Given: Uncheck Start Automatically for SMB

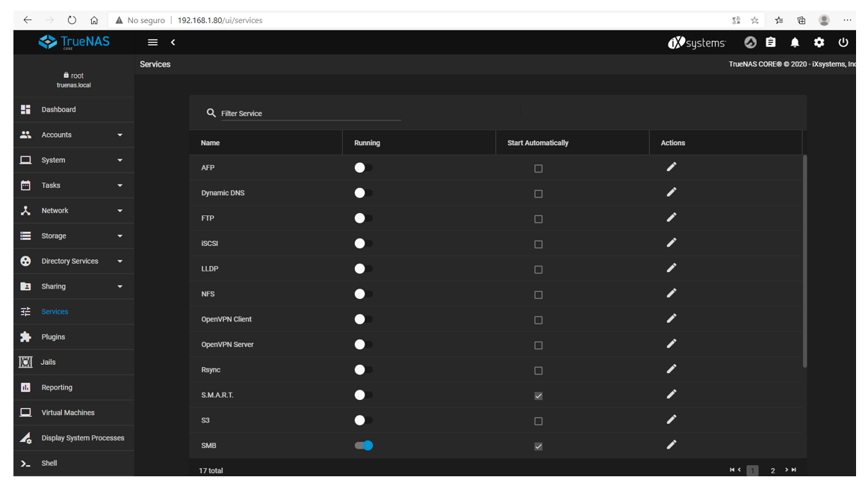Looking at the screenshot, I should click(x=538, y=446).
